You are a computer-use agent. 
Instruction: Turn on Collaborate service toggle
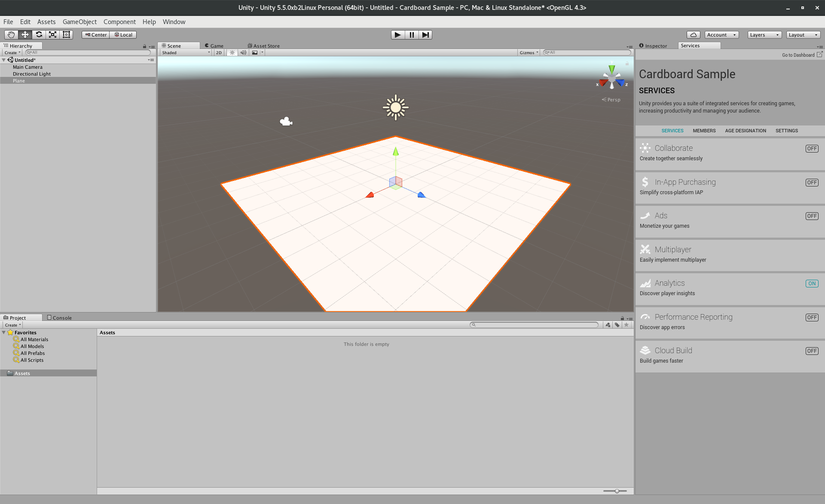[x=811, y=149]
